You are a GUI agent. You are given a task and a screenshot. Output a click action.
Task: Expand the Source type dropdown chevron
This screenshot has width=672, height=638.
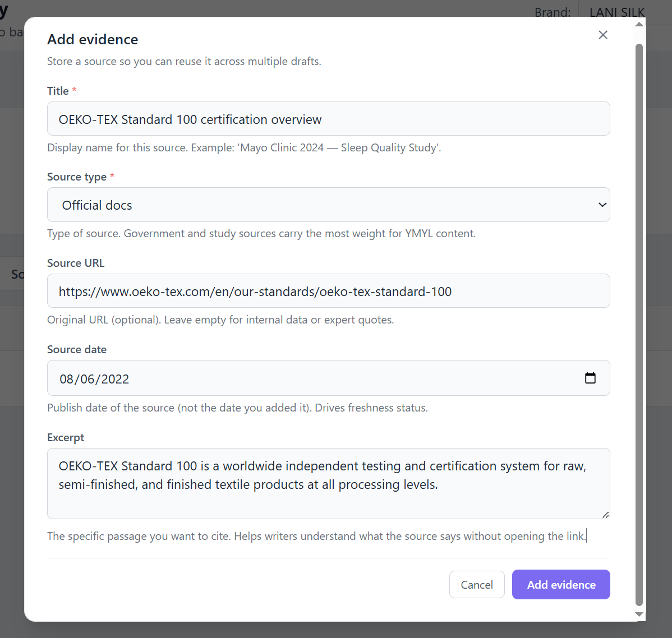(x=602, y=205)
